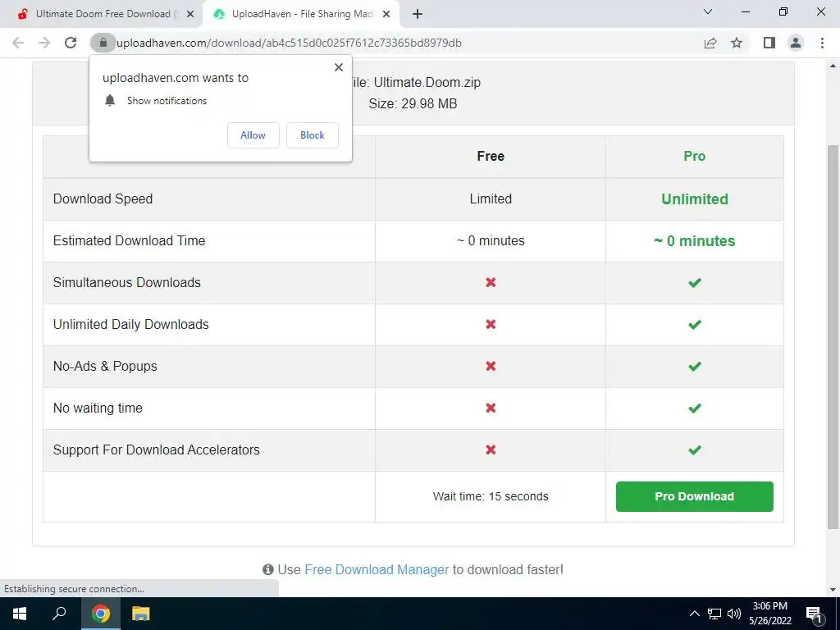Switch to Ultimate Doom Free Download tab
840x630 pixels.
point(101,15)
